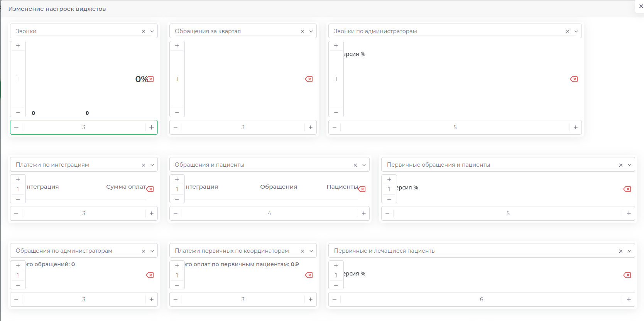Decrease width of Первичные обращения и пациенты
This screenshot has height=321, width=644.
(x=387, y=213)
